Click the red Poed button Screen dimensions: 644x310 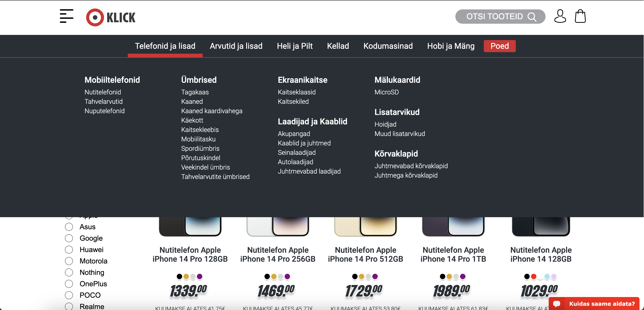[x=499, y=46]
